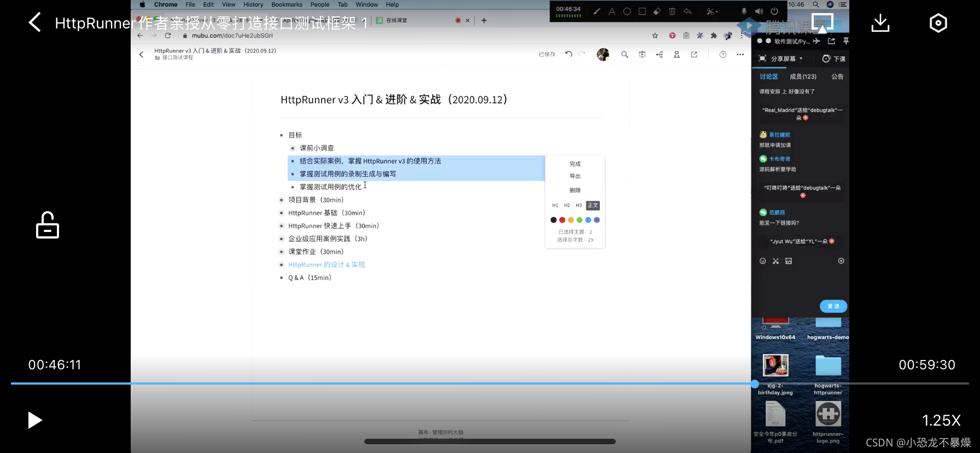The height and width of the screenshot is (453, 980).
Task: Click the 项目背景 (30min) bullet
Action: pos(282,200)
